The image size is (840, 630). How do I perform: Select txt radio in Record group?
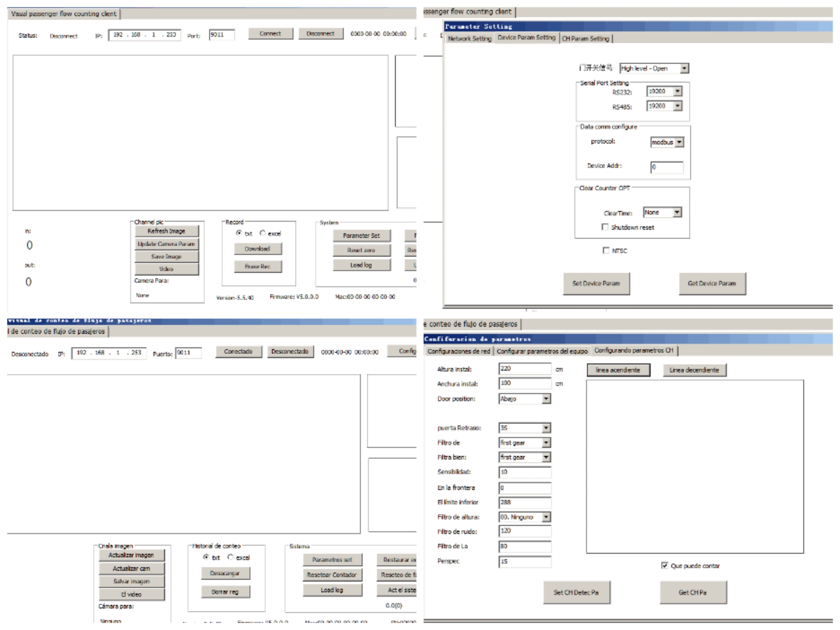(x=239, y=233)
